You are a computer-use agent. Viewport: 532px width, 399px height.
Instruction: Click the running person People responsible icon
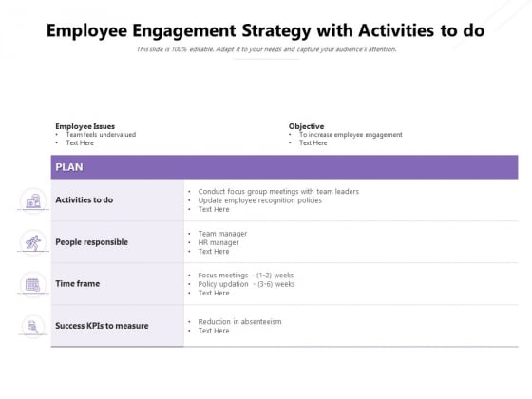pyautogui.click(x=33, y=242)
